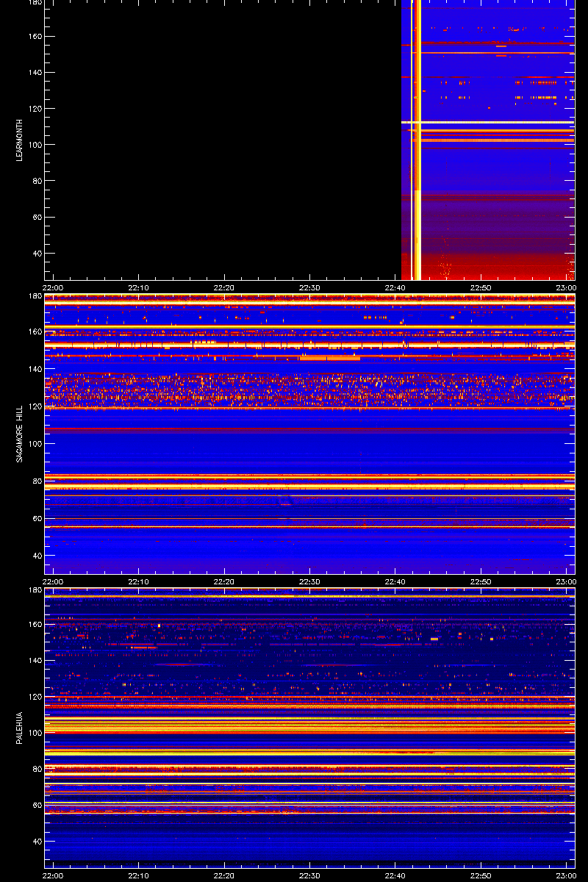Click 23:00 time label under Sagamore Hill panel

pos(566,581)
